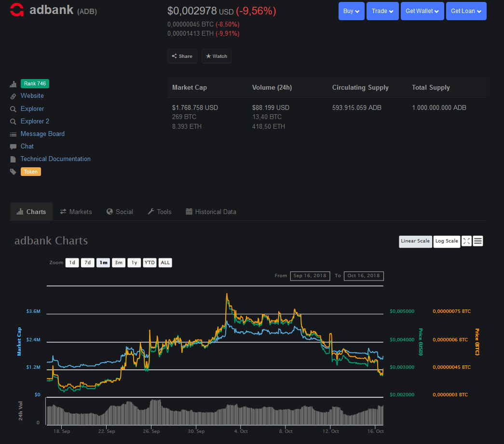Click the Price (USD) axis label
This screenshot has width=504, height=444.
click(x=421, y=341)
